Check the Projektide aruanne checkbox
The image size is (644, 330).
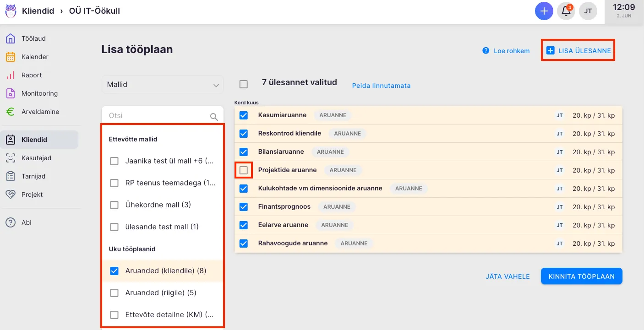tap(244, 170)
